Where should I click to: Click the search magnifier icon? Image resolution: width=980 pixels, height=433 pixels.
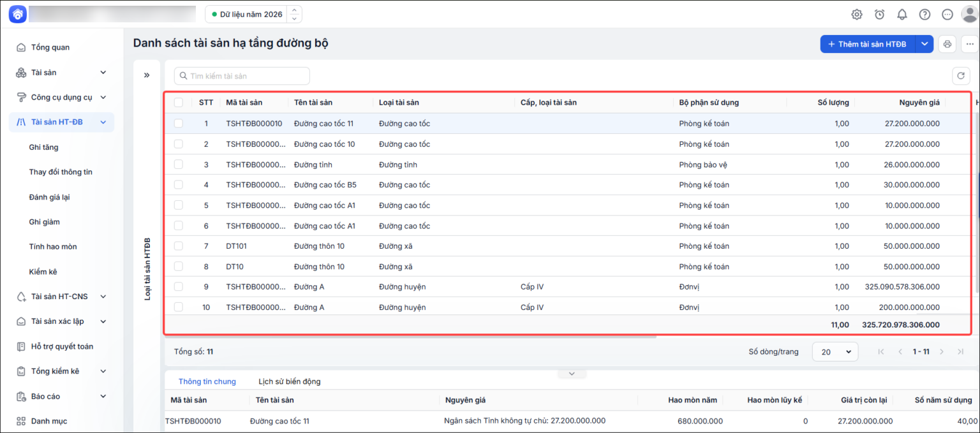pyautogui.click(x=183, y=76)
